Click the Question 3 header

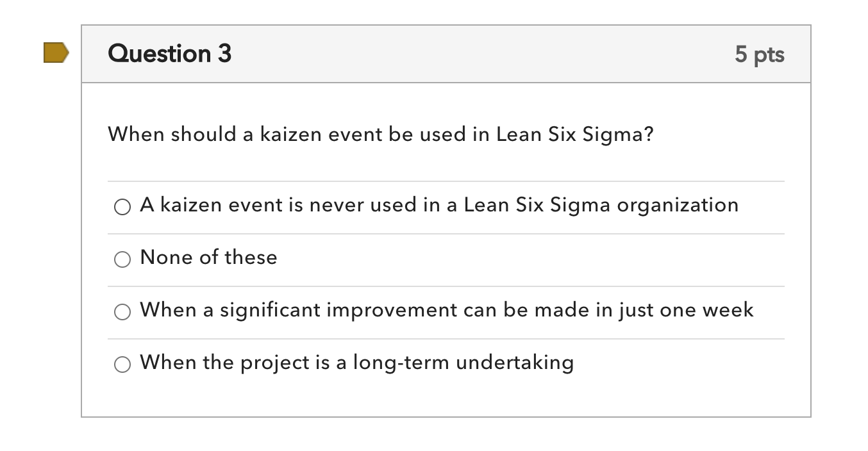(x=170, y=54)
